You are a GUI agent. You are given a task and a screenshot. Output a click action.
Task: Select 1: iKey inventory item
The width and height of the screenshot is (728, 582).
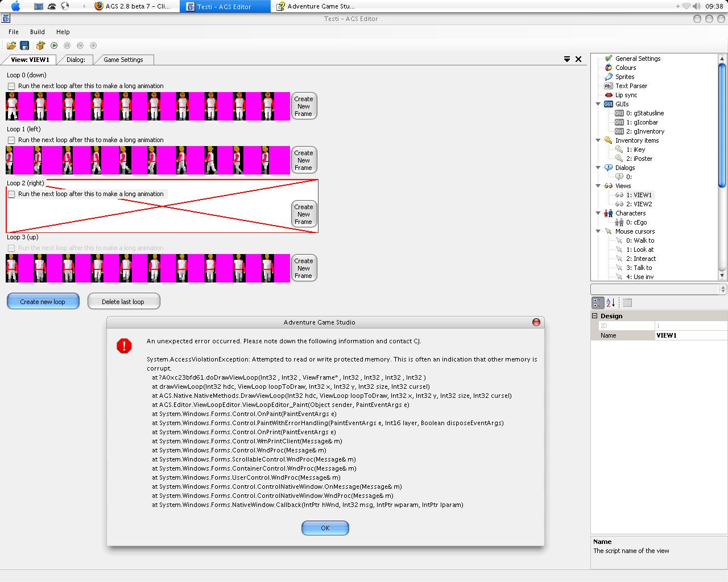pos(636,149)
